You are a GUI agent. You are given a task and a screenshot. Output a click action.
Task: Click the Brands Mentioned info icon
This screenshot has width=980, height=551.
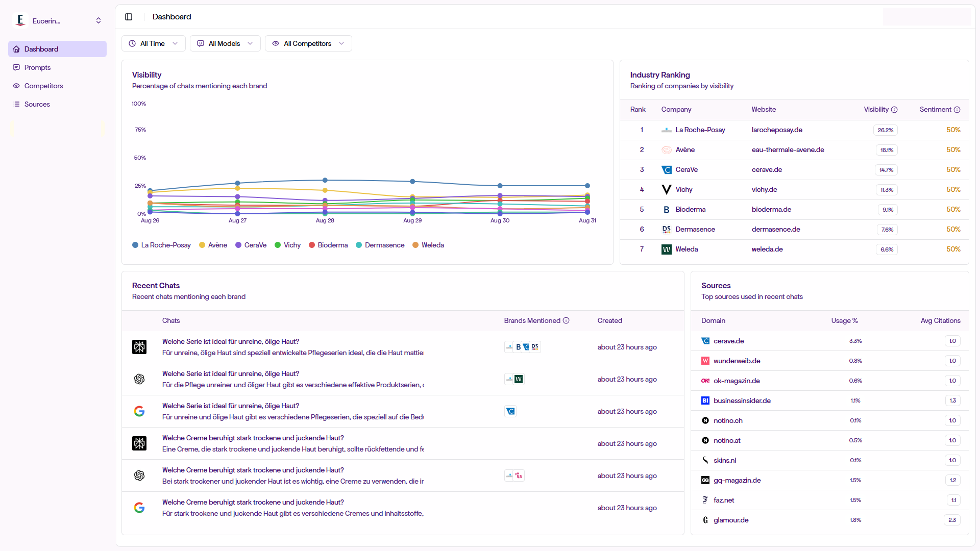566,320
